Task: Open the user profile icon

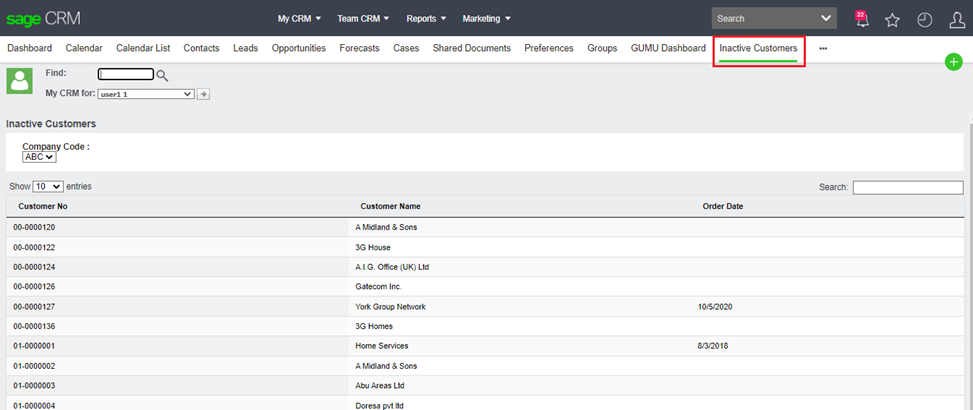Action: (957, 19)
